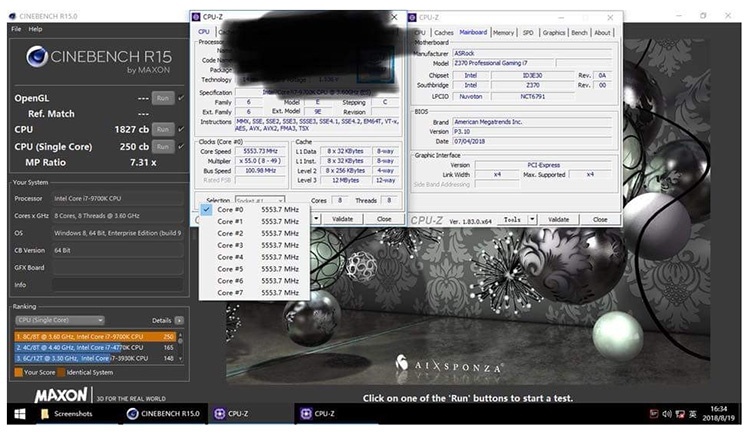
Task: Run the CPU (Single Core) benchmark
Action: click(163, 146)
